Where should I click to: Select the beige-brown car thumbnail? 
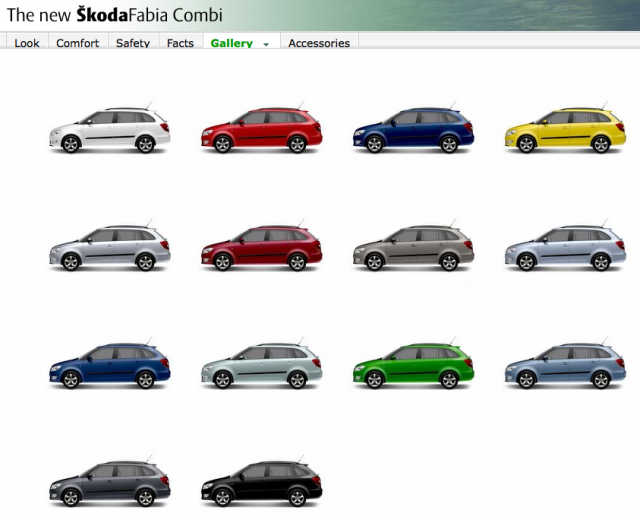[413, 246]
